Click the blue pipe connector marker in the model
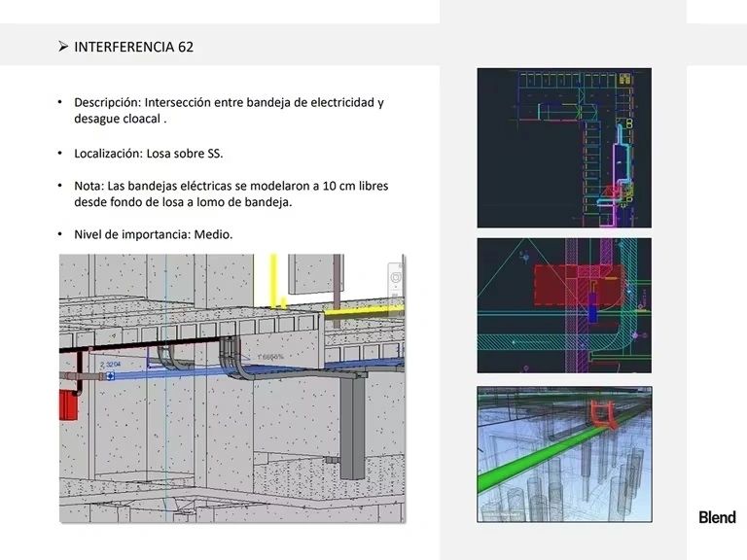 tap(110, 376)
